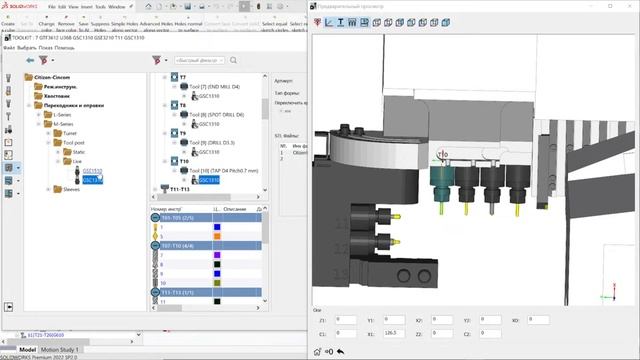Click the T-shaped icon in preview toolbar
Image resolution: width=640 pixels, height=360 pixels.
pos(340,22)
